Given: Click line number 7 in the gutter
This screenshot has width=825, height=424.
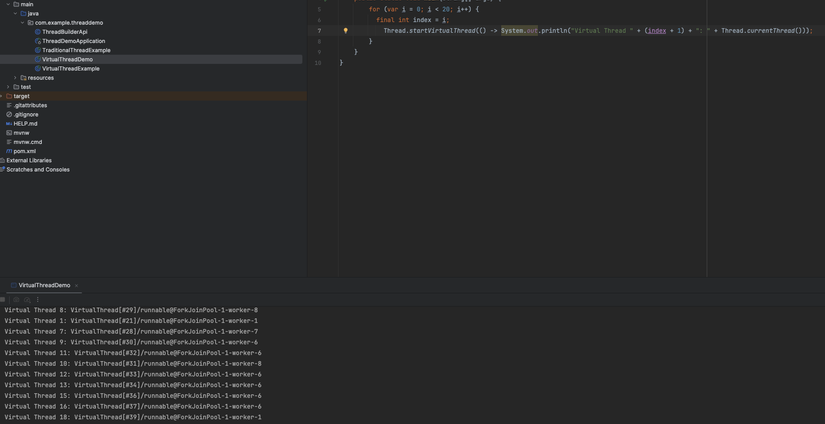Looking at the screenshot, I should [319, 31].
